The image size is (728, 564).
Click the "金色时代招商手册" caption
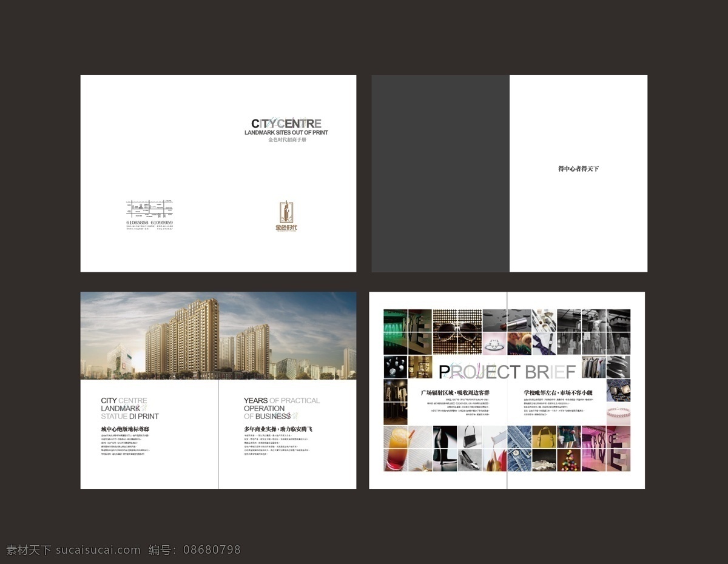288,139
